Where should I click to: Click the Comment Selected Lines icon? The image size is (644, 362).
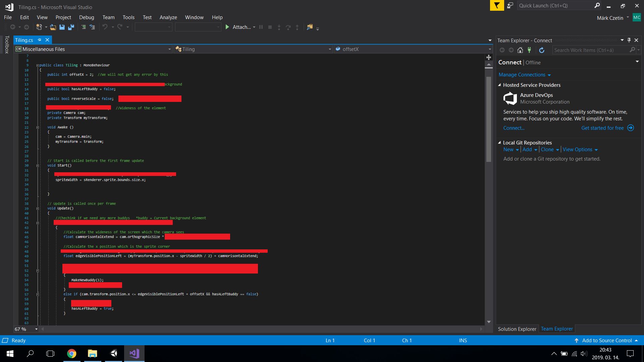(84, 27)
